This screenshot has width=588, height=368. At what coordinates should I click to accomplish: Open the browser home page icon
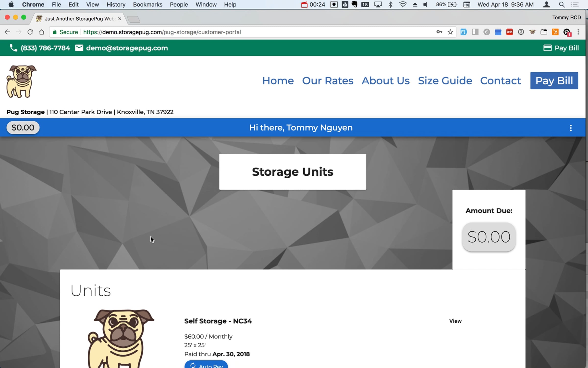pos(42,32)
